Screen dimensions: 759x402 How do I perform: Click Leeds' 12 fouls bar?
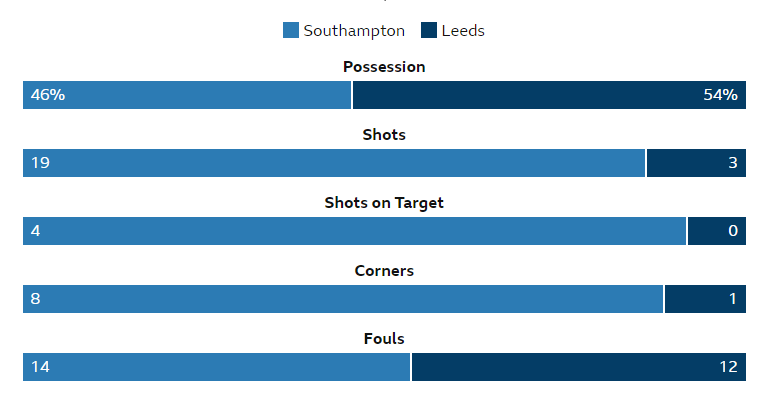579,367
